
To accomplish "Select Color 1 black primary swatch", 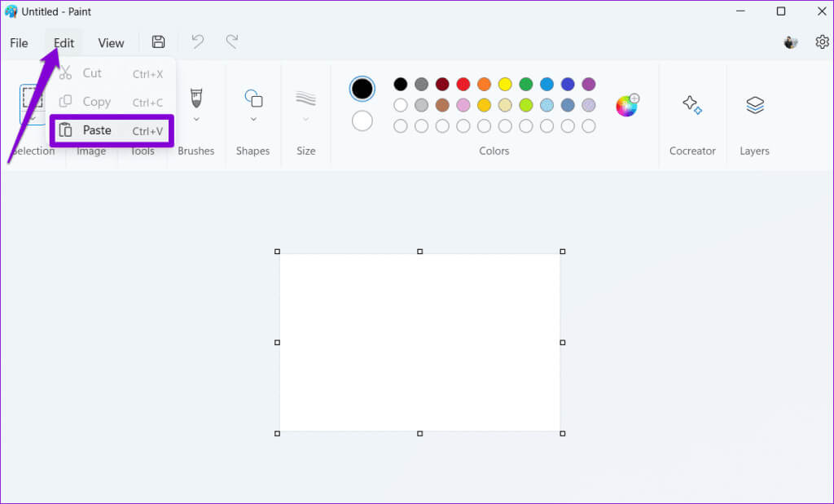I will (362, 89).
